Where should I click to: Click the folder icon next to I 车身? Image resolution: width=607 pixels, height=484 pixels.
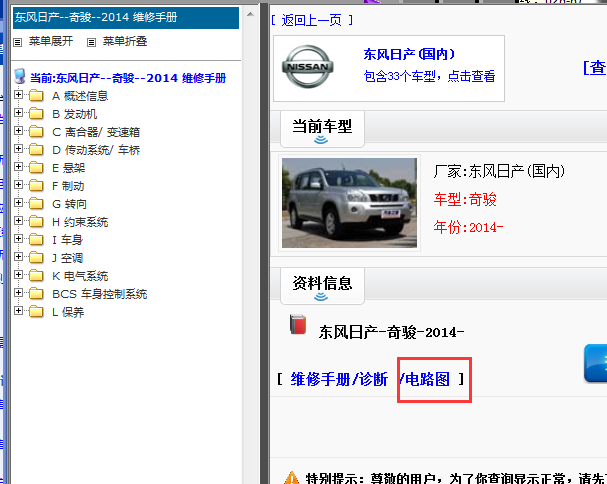click(x=36, y=240)
